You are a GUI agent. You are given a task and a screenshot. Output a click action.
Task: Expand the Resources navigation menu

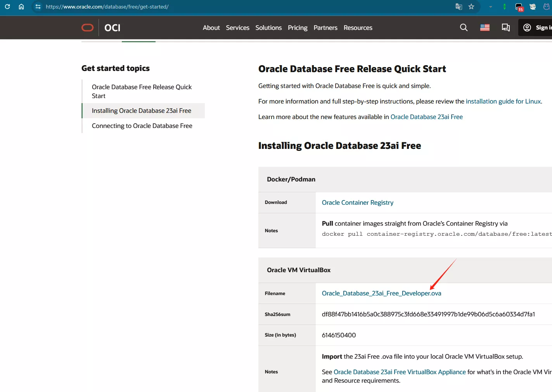tap(358, 28)
